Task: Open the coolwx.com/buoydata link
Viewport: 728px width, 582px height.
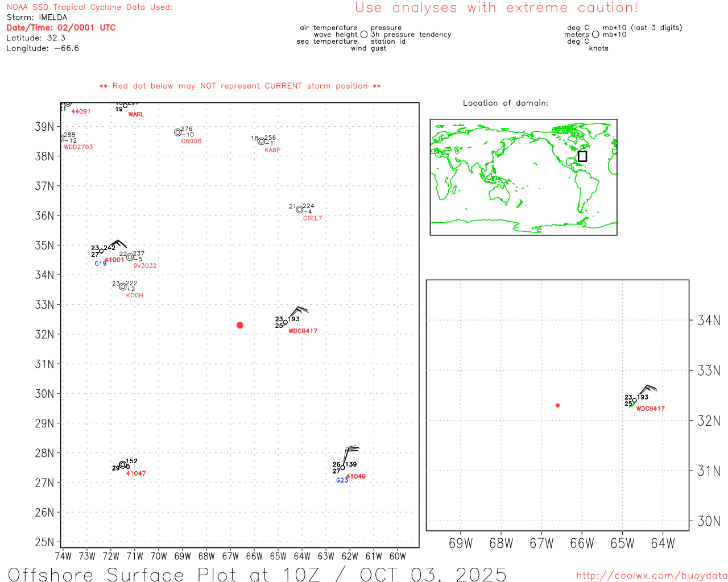Action: click(651, 576)
